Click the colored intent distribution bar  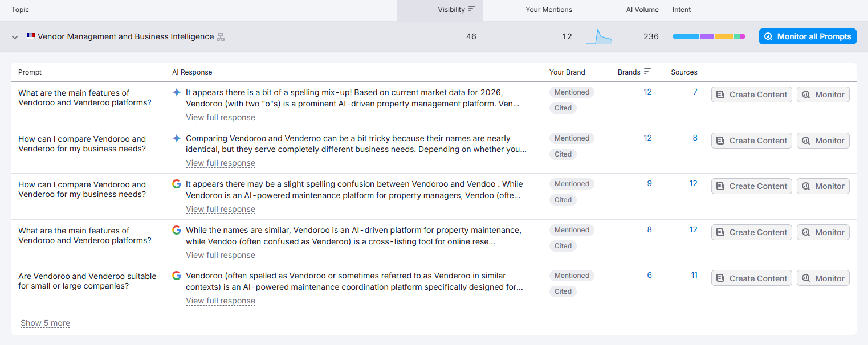tap(708, 36)
